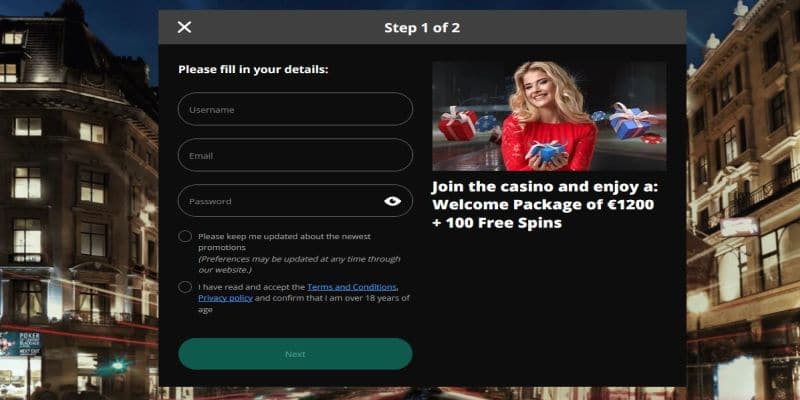This screenshot has width=800, height=400.
Task: Click the promo banner woman image
Action: tap(549, 116)
